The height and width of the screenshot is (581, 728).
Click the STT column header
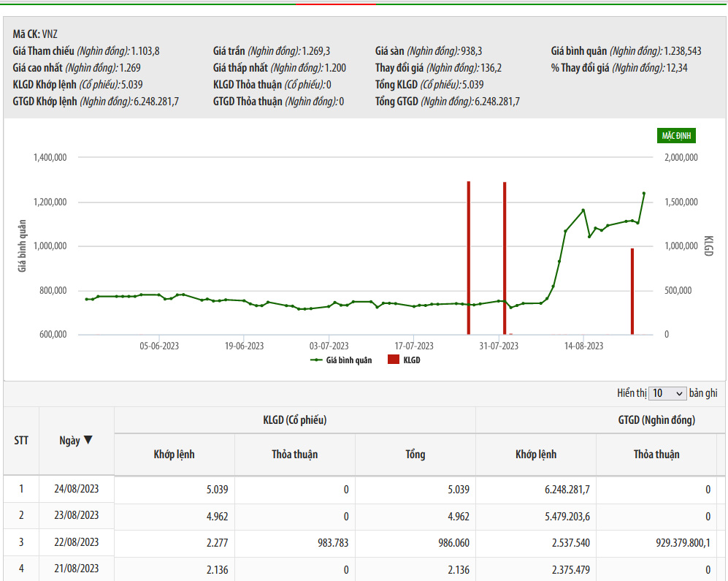pyautogui.click(x=21, y=440)
